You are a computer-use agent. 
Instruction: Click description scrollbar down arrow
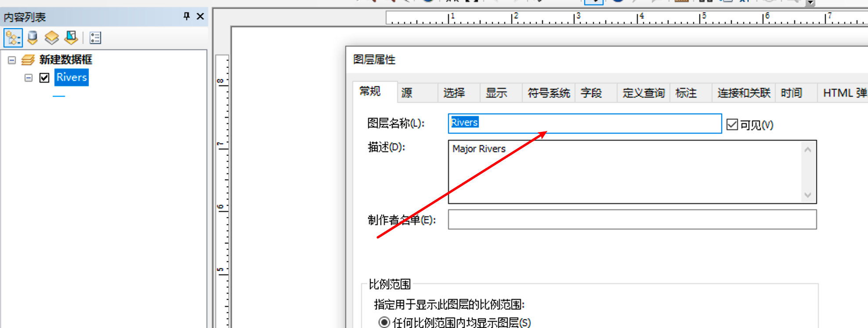tap(807, 195)
